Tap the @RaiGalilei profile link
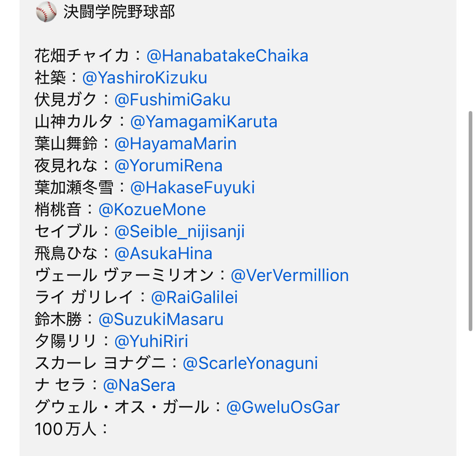This screenshot has width=476, height=456. pos(194,297)
